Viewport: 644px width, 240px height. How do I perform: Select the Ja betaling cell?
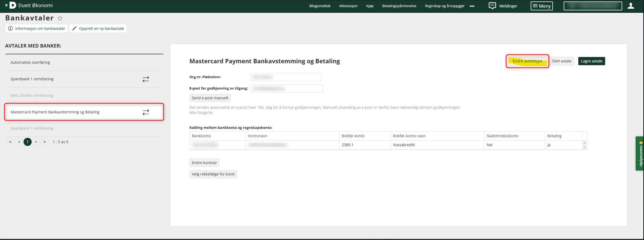563,145
